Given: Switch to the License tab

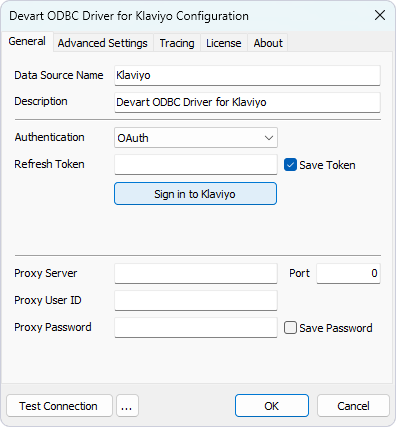Looking at the screenshot, I should click(223, 43).
